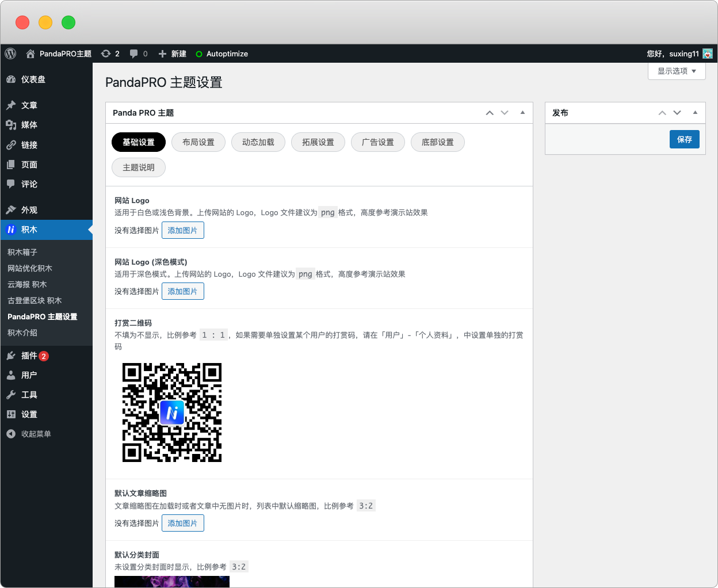The height and width of the screenshot is (588, 718).
Task: Click the 默认分类封面 cover thumbnail
Action: pos(172,582)
